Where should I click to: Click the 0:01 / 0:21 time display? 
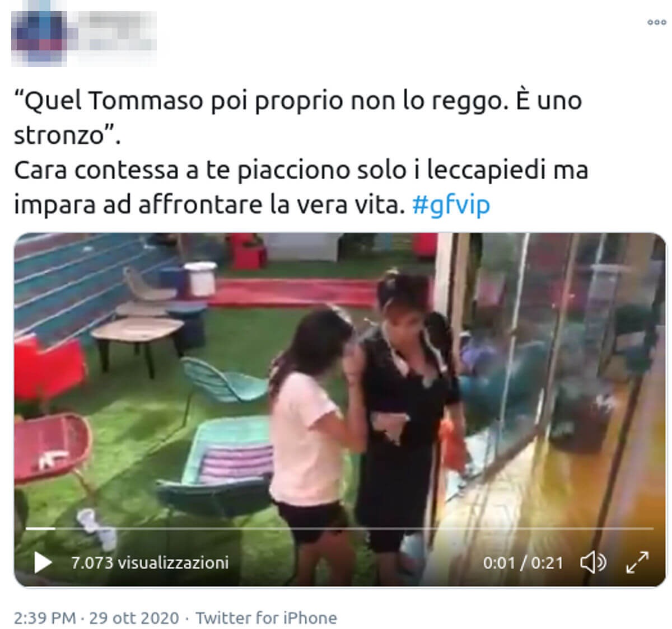coord(523,562)
